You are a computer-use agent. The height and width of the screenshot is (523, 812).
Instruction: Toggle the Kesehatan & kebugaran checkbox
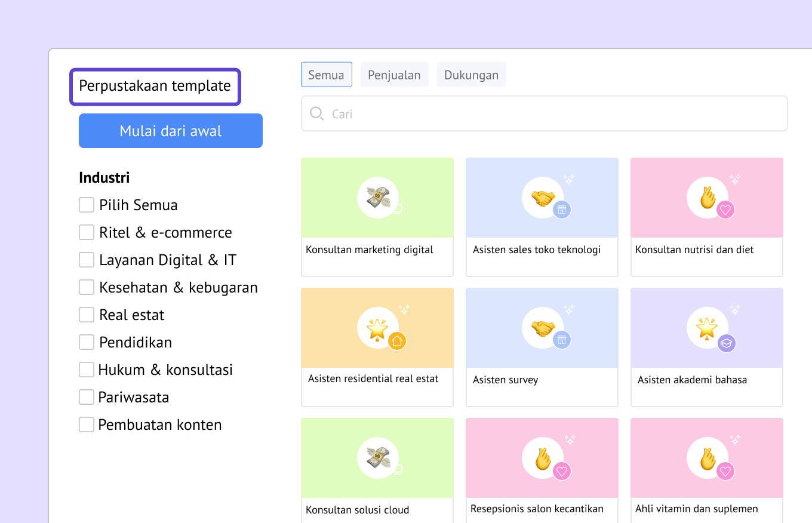(x=87, y=287)
